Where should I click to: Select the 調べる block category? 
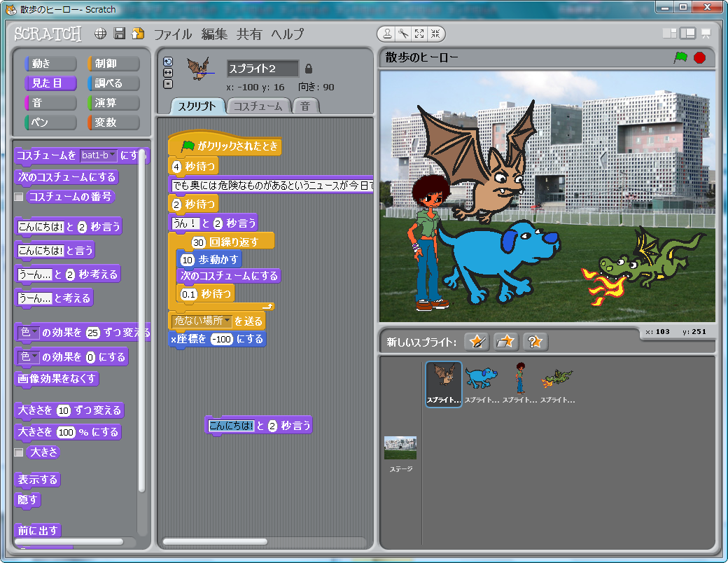tap(113, 83)
